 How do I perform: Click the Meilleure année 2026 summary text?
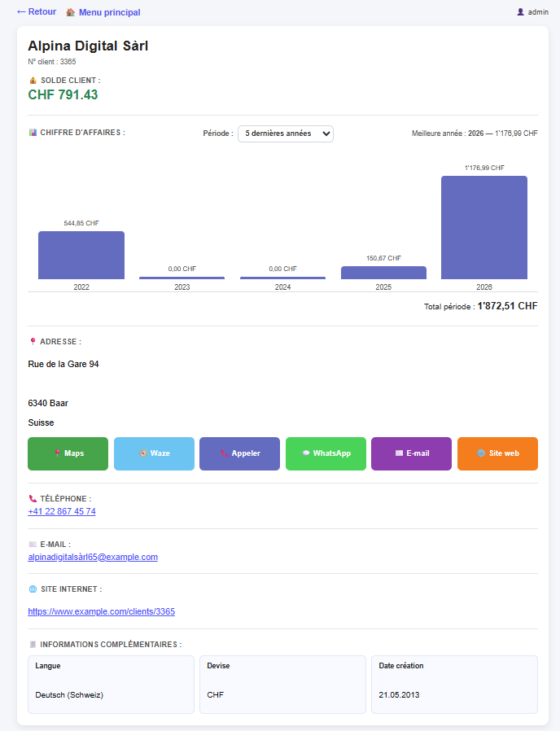click(475, 134)
